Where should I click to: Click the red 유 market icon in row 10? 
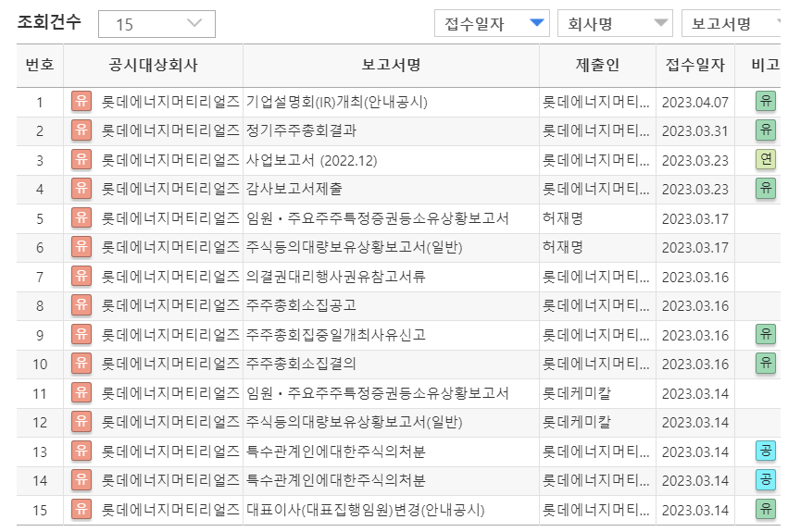coord(81,364)
